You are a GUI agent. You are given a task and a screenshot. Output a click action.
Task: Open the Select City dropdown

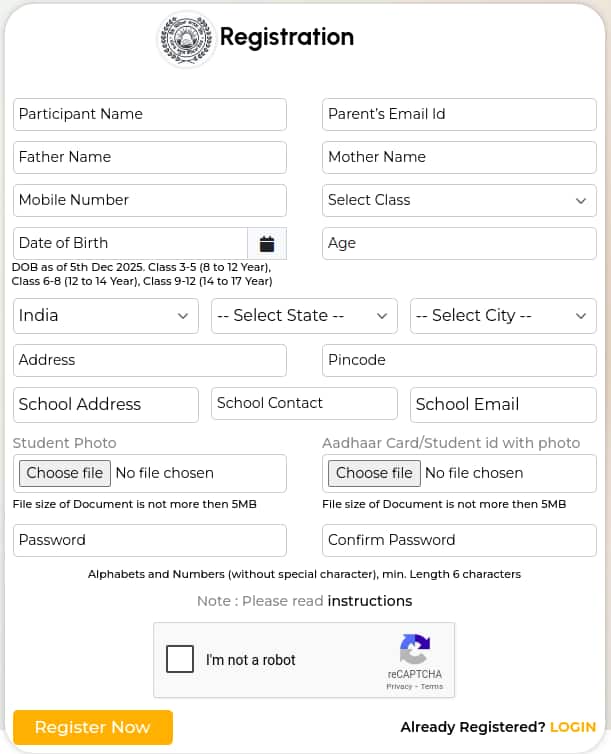tap(503, 316)
